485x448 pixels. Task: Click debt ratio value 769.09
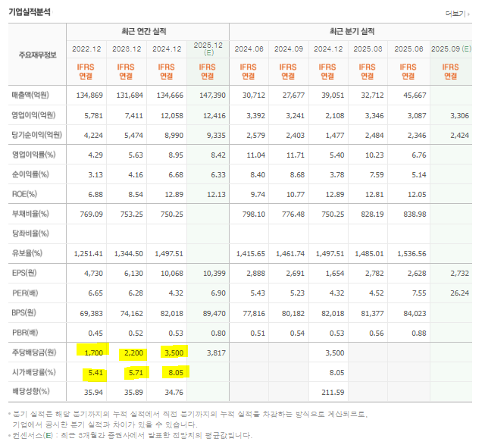coord(91,214)
